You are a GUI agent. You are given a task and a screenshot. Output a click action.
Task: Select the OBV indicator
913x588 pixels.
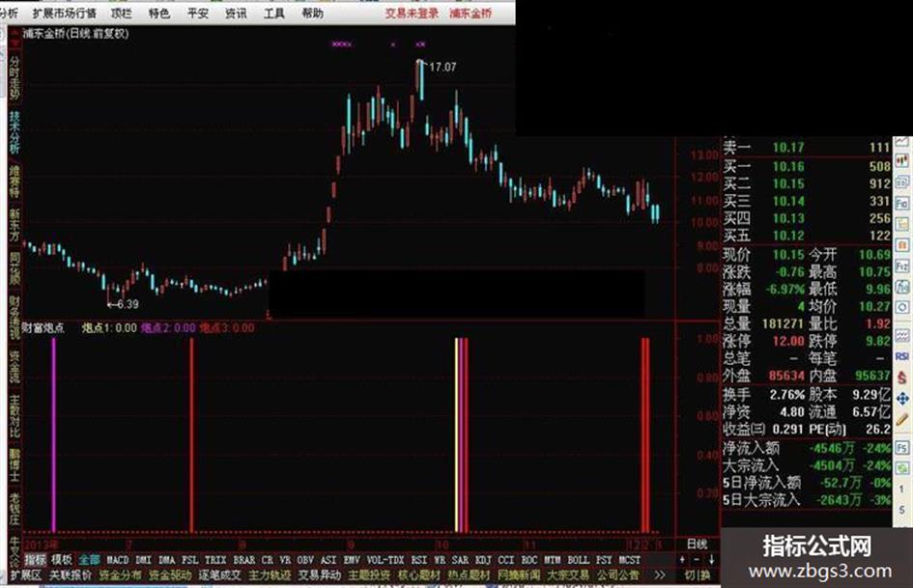305,559
